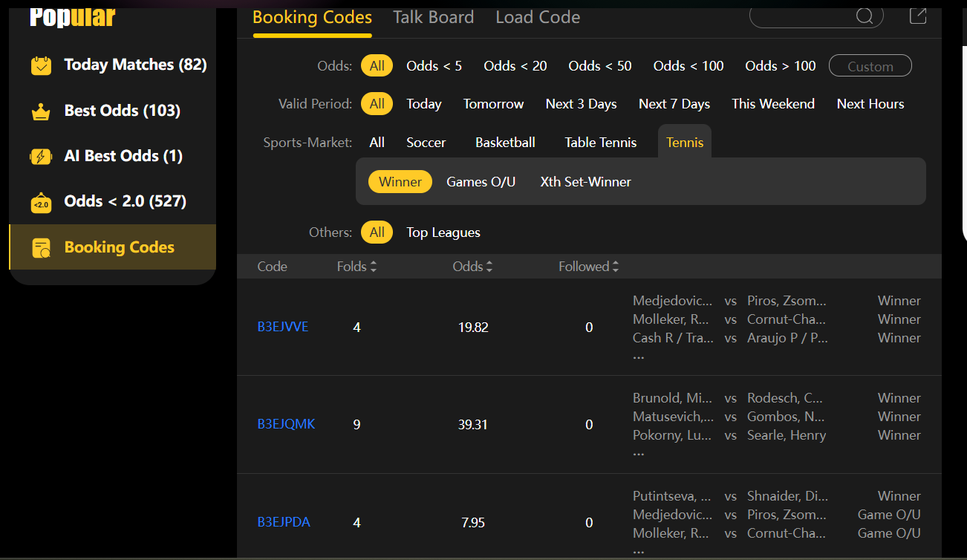This screenshot has height=560, width=967.
Task: Click the AI Best Odds lightning icon
Action: point(41,157)
